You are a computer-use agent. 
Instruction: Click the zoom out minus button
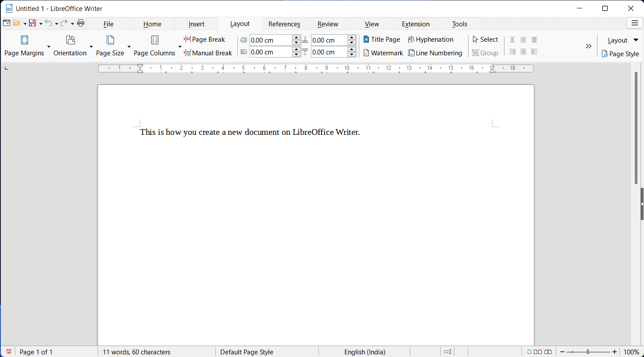[x=562, y=352]
